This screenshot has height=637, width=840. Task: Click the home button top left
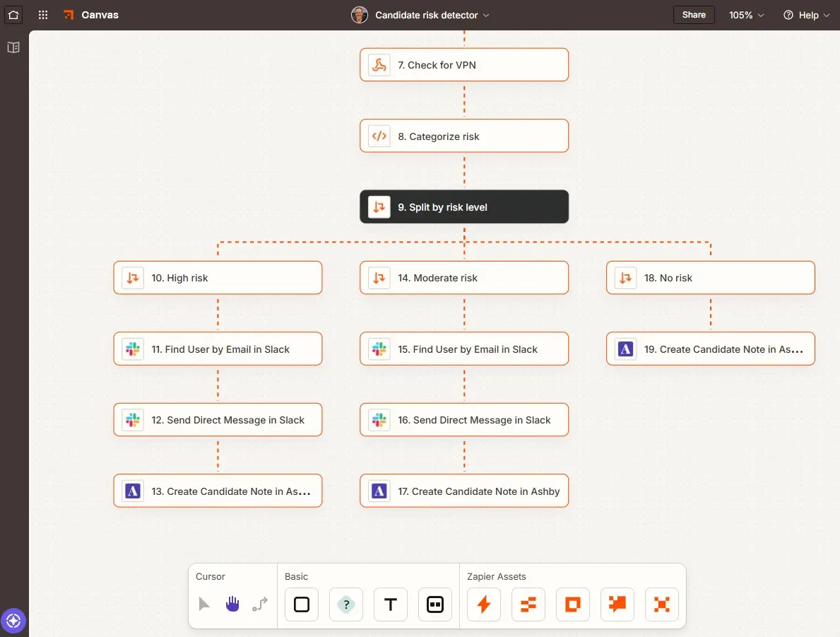coord(13,14)
